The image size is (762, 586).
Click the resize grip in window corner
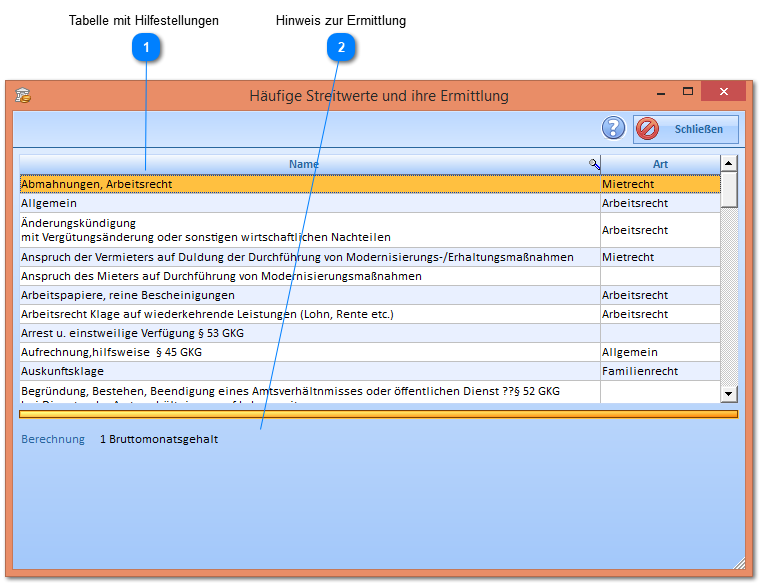tap(740, 563)
